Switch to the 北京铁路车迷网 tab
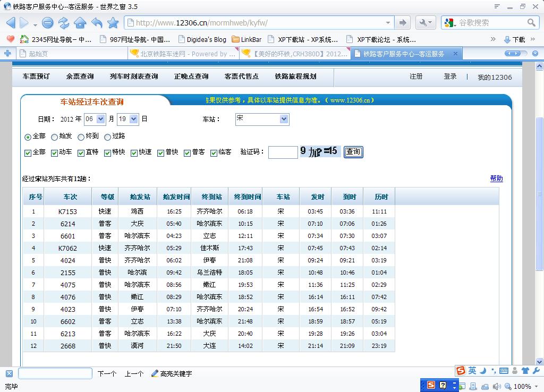Image resolution: width=544 pixels, height=392 pixels. pos(184,54)
